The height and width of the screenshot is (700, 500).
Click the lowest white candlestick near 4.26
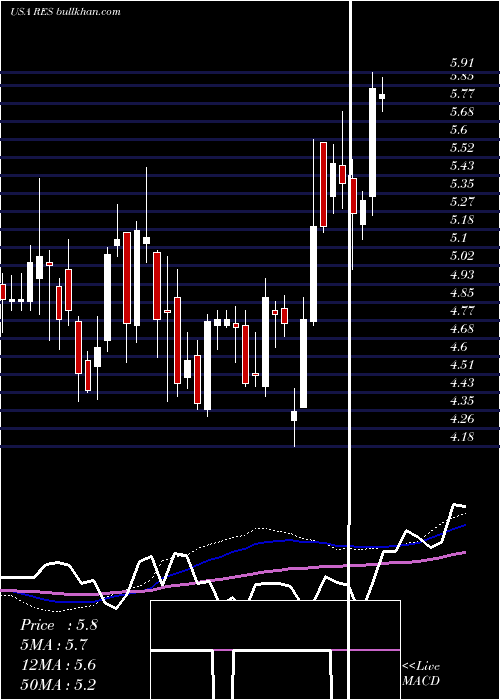(x=294, y=416)
